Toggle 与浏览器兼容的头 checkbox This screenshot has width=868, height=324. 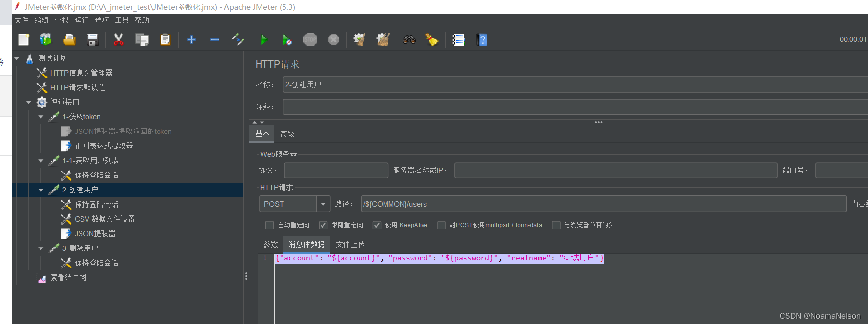(556, 225)
